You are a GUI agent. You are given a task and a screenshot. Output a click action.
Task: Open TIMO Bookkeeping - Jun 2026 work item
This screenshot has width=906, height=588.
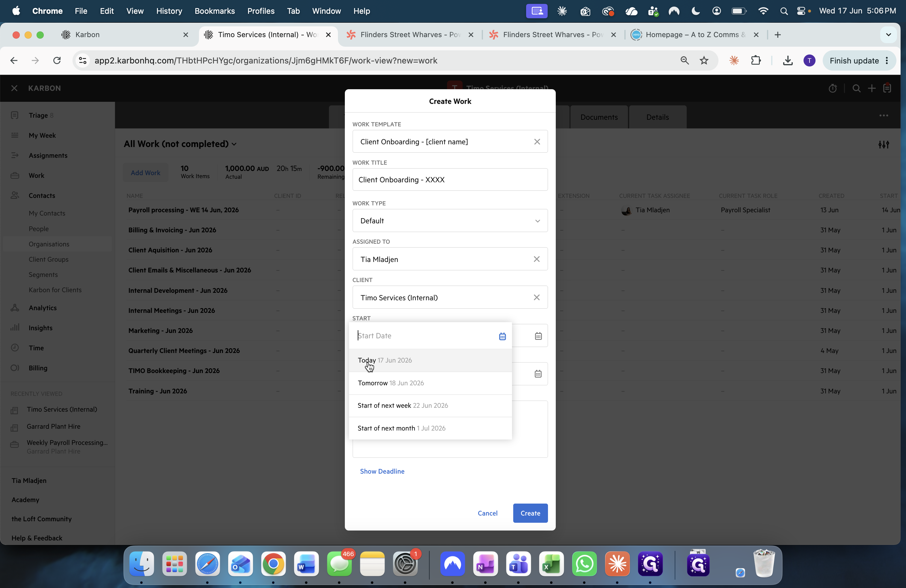(174, 371)
